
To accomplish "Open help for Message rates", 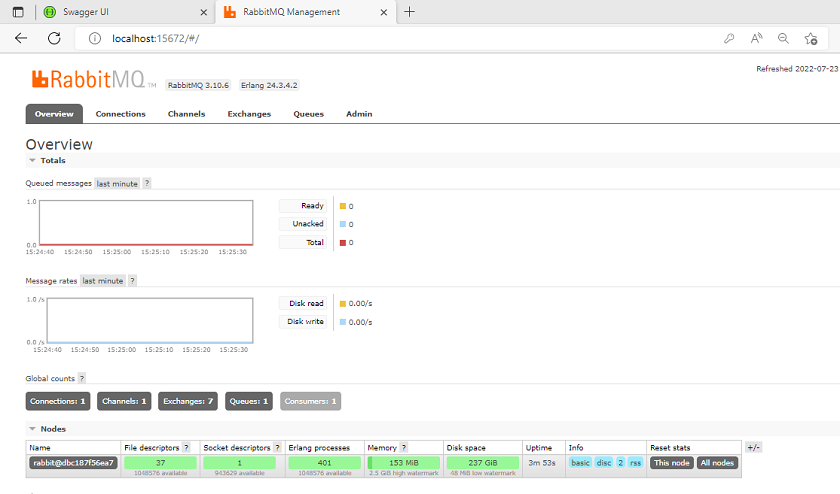I will click(x=132, y=281).
